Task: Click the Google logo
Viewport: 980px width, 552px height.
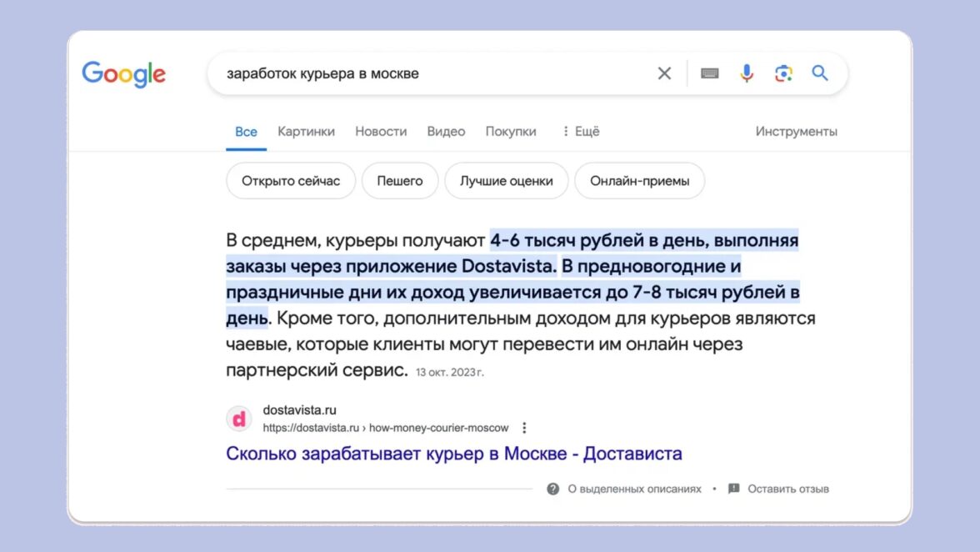Action: coord(123,73)
